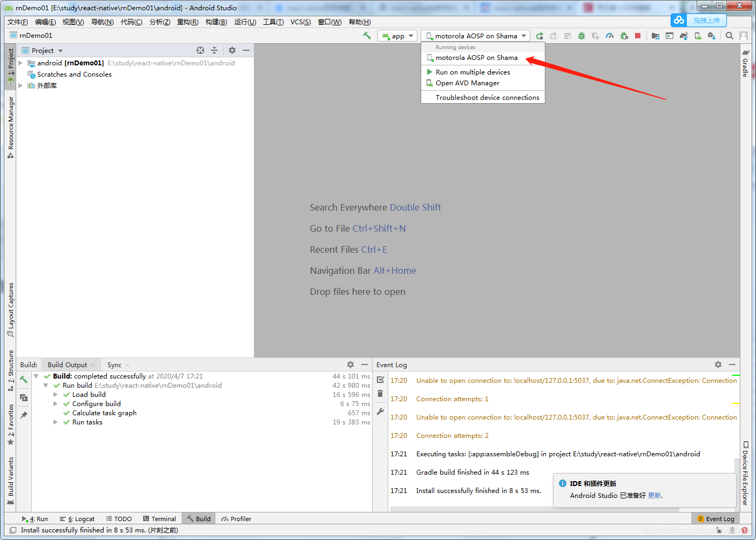
Task: Open the Profile app gauge icon
Action: [x=610, y=36]
